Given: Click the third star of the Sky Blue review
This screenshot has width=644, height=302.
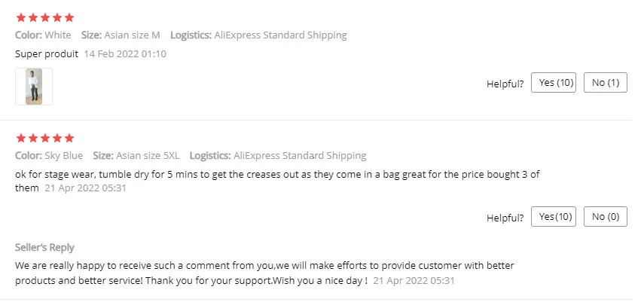Looking at the screenshot, I should coord(44,138).
